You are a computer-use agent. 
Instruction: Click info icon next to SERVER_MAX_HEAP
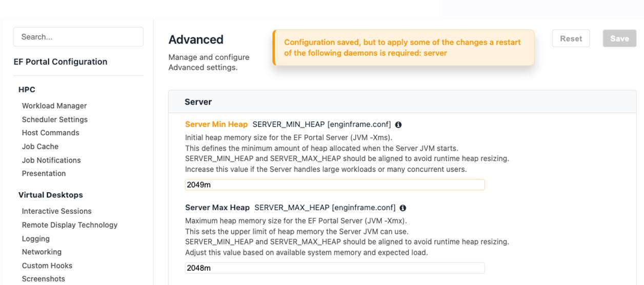(x=403, y=208)
